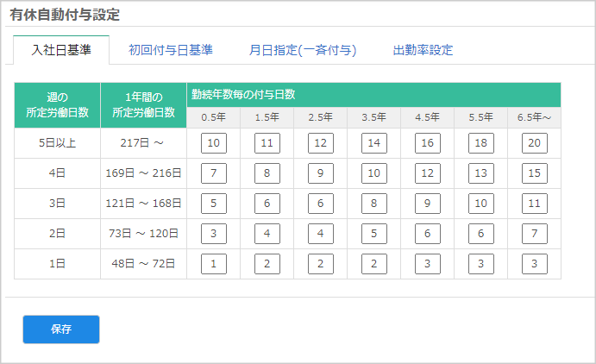Viewport: 596px width, 364px height.
Task: Edit the 6.5年～ value for 5日以上
Action: 534,143
